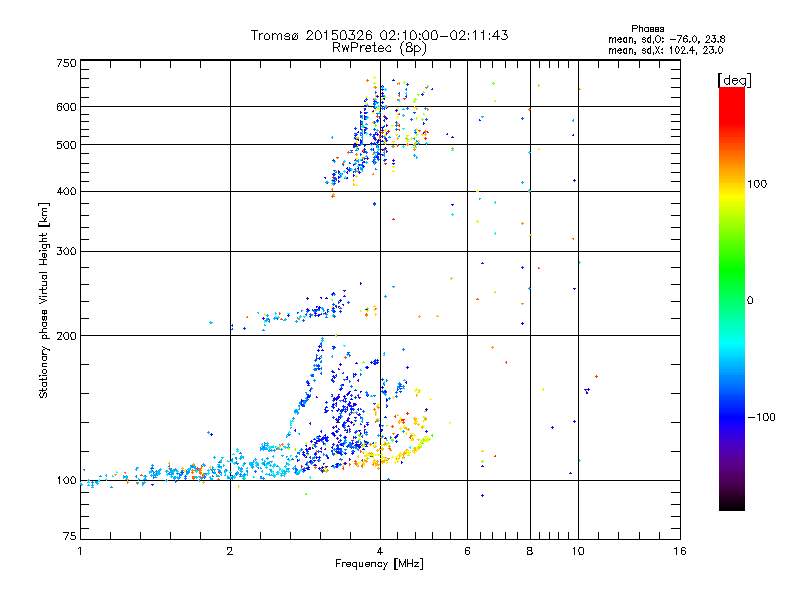Click the 75 km y-axis label
This screenshot has width=800, height=600.
coord(69,536)
